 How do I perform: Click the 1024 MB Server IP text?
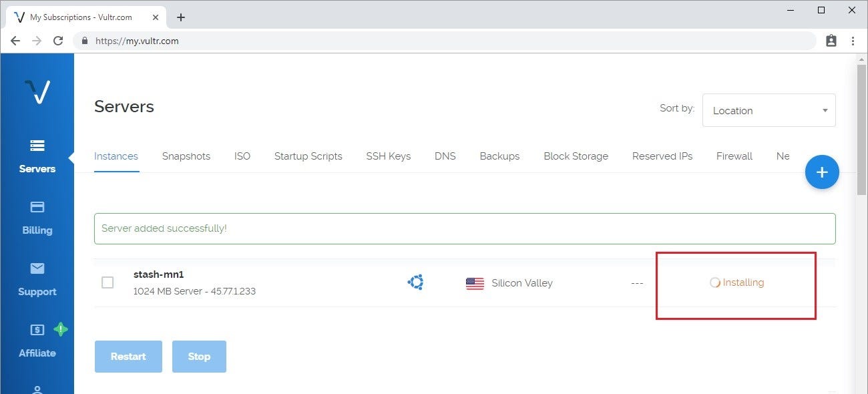point(194,291)
